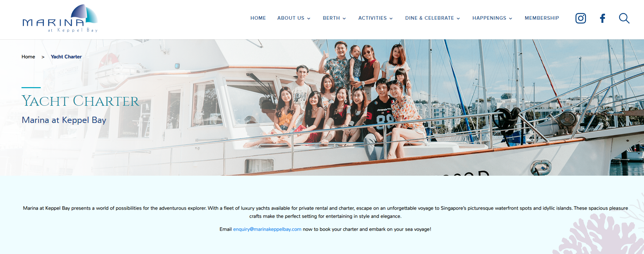Open the Facebook icon link
The width and height of the screenshot is (644, 254).
click(x=603, y=18)
